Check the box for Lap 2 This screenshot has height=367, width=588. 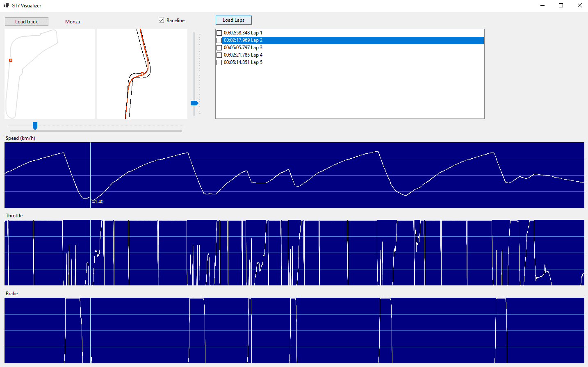coord(219,40)
